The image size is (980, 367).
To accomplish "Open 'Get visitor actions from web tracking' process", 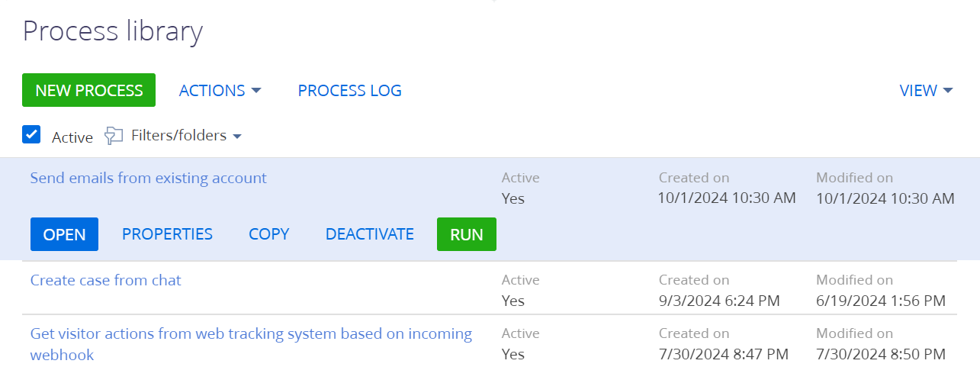I will pyautogui.click(x=251, y=344).
